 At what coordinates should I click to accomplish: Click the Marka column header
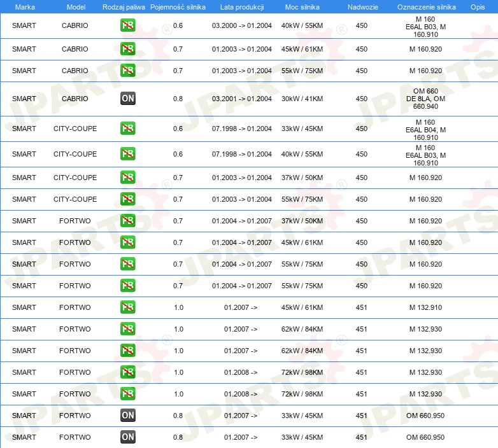24,6
